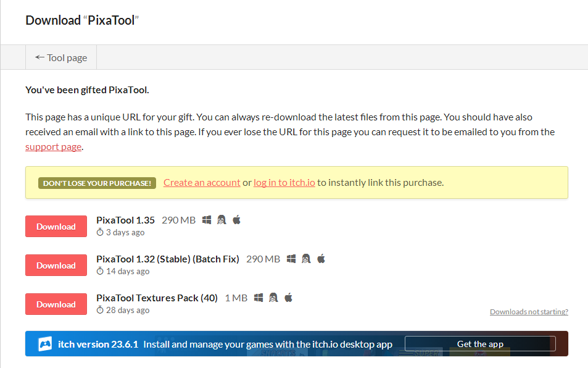Click Linux icon for PixaTool 1.35
Viewport: 588px width, 368px height.
pyautogui.click(x=222, y=220)
